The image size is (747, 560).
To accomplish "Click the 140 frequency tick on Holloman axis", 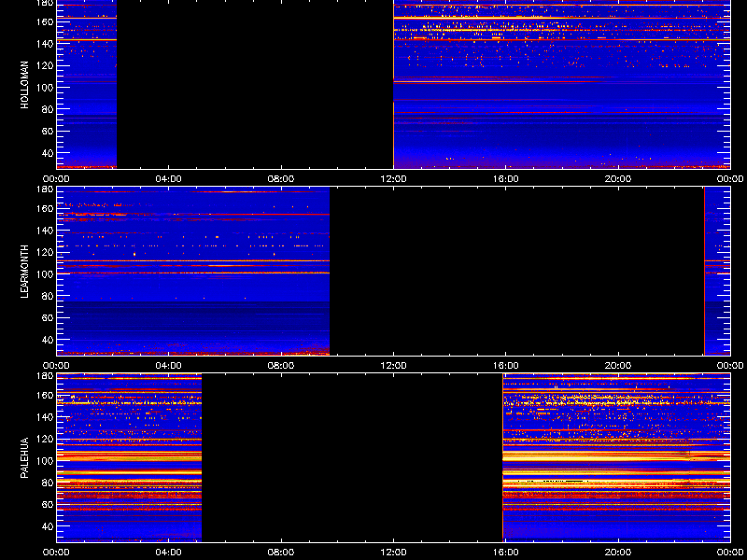I will click(x=46, y=44).
